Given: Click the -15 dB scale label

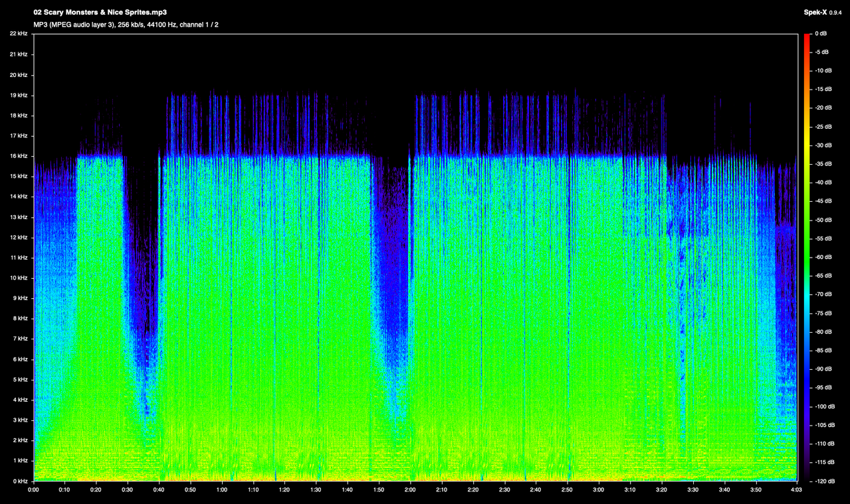Looking at the screenshot, I should coord(821,90).
